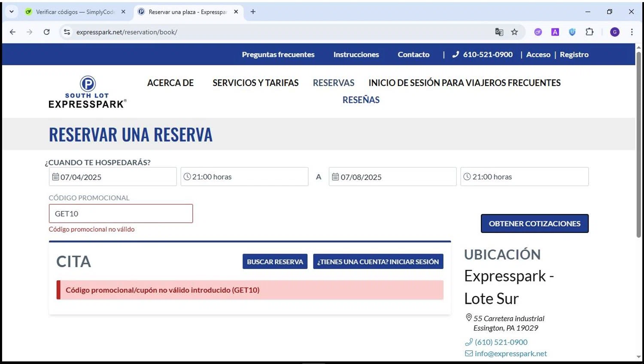Click the scrollbar up arrow
Viewport: 644px width, 364px height.
(x=639, y=47)
